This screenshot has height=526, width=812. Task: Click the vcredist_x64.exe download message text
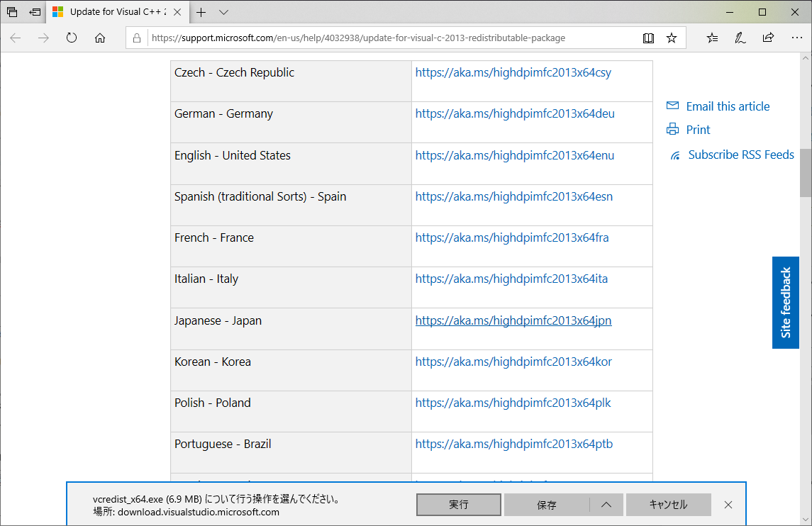tap(216, 499)
